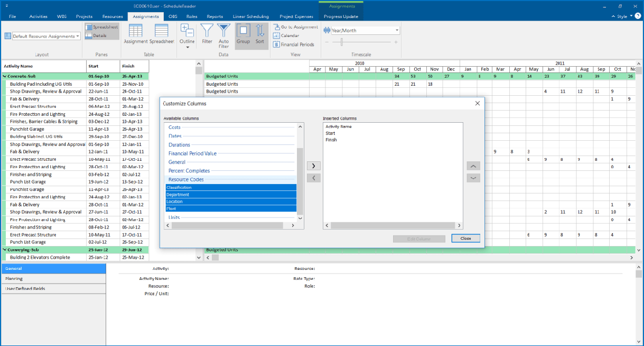Click the move-right arrow to insert column
Screen dimensions: 644x346
[x=313, y=166]
